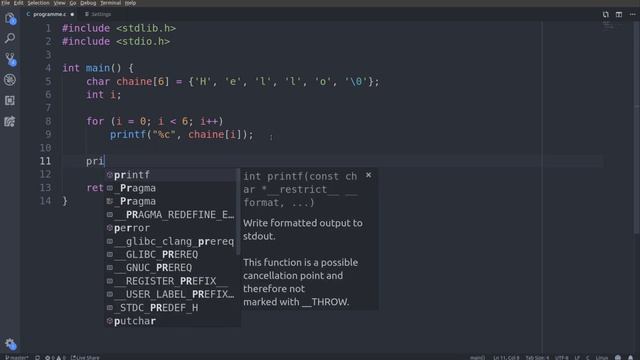
Task: Click line number 11 in the gutter
Action: click(x=45, y=161)
